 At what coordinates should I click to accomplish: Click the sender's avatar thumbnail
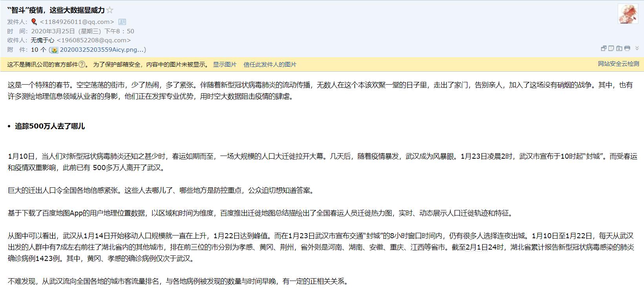click(x=628, y=14)
